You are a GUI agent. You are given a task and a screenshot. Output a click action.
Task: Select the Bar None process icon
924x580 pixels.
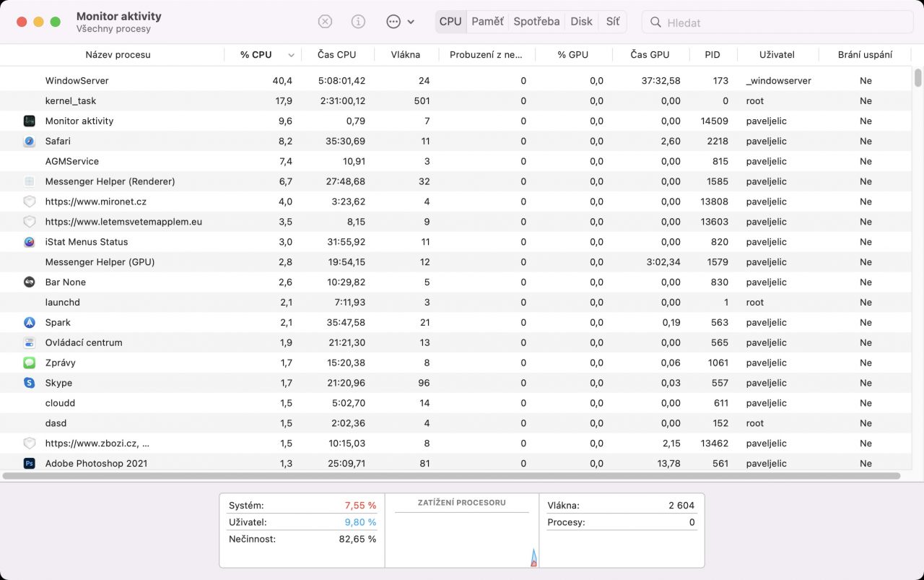(29, 282)
